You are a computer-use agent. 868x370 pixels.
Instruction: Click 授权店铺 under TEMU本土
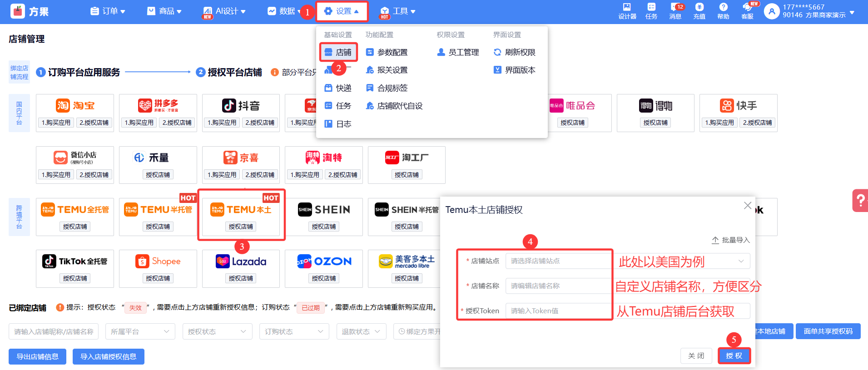pyautogui.click(x=241, y=227)
